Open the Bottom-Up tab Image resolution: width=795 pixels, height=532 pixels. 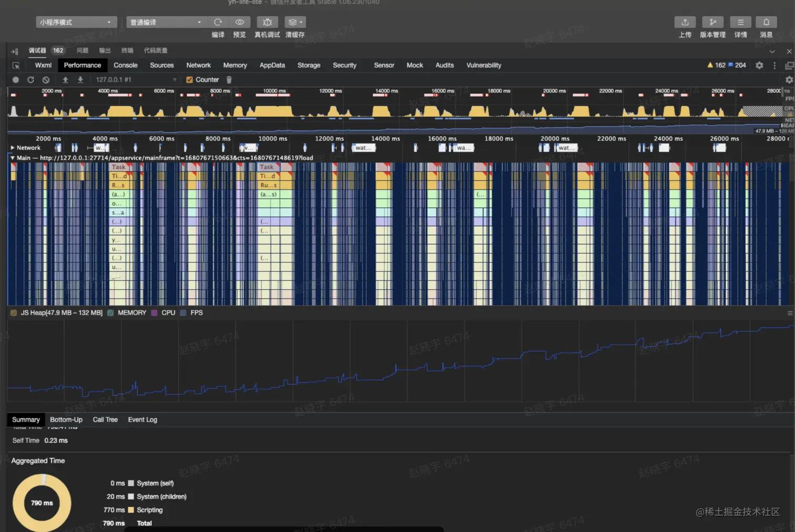click(66, 420)
